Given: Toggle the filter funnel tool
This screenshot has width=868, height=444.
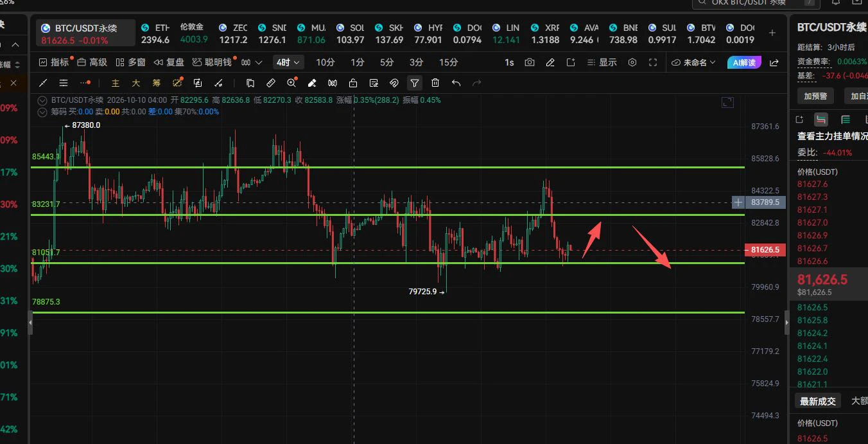Looking at the screenshot, I should point(415,83).
